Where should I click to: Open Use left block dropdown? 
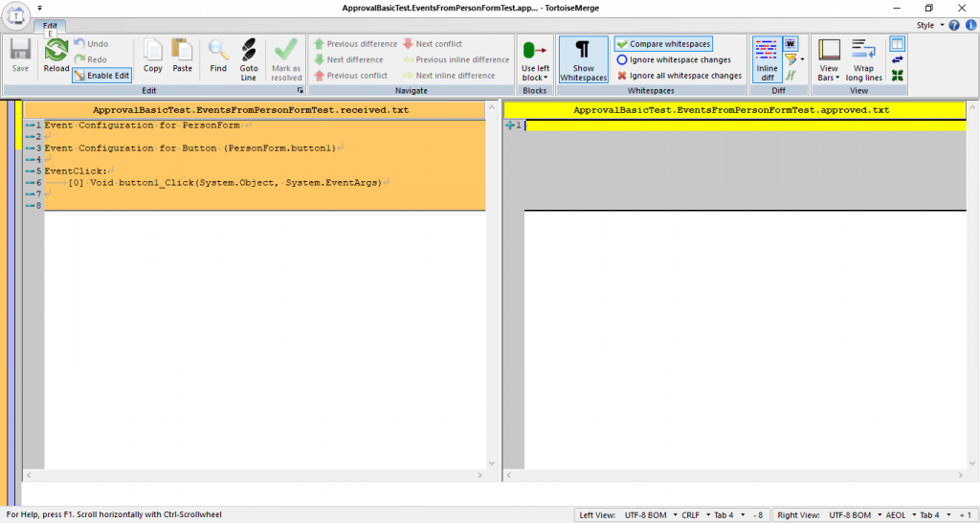tap(535, 60)
